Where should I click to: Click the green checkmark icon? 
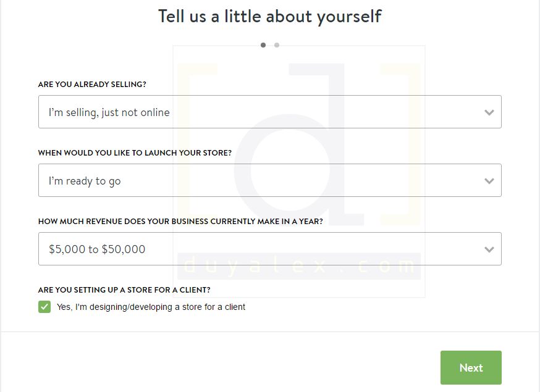[x=44, y=307]
